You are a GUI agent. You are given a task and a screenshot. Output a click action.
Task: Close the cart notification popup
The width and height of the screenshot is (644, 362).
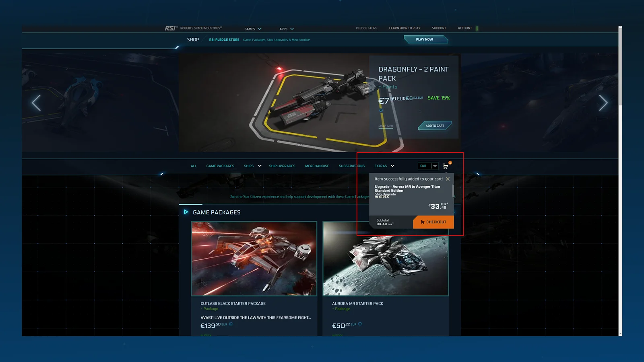448,179
